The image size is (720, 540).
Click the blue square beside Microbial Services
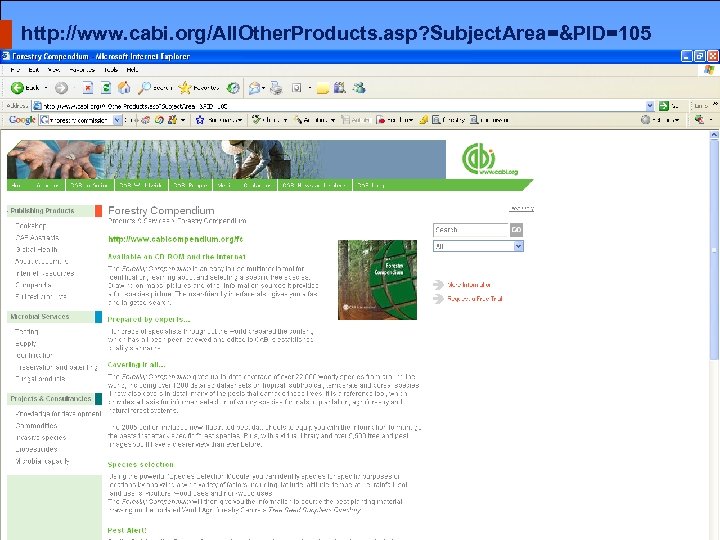(98, 316)
